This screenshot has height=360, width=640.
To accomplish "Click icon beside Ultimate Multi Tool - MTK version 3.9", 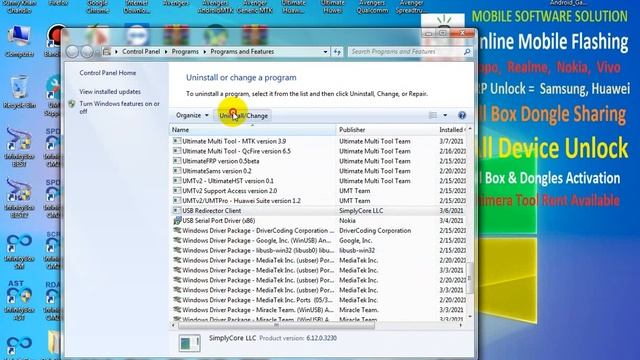I will pyautogui.click(x=177, y=141).
